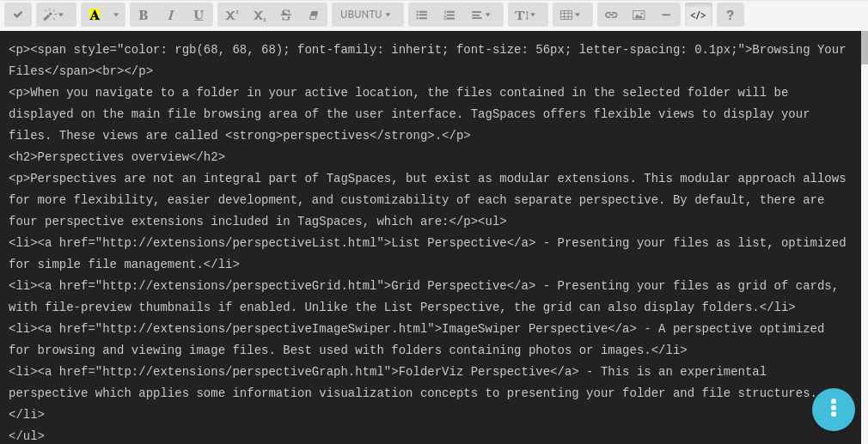Apply the yellow highlight text color
The image size is (868, 444).
[x=95, y=15]
